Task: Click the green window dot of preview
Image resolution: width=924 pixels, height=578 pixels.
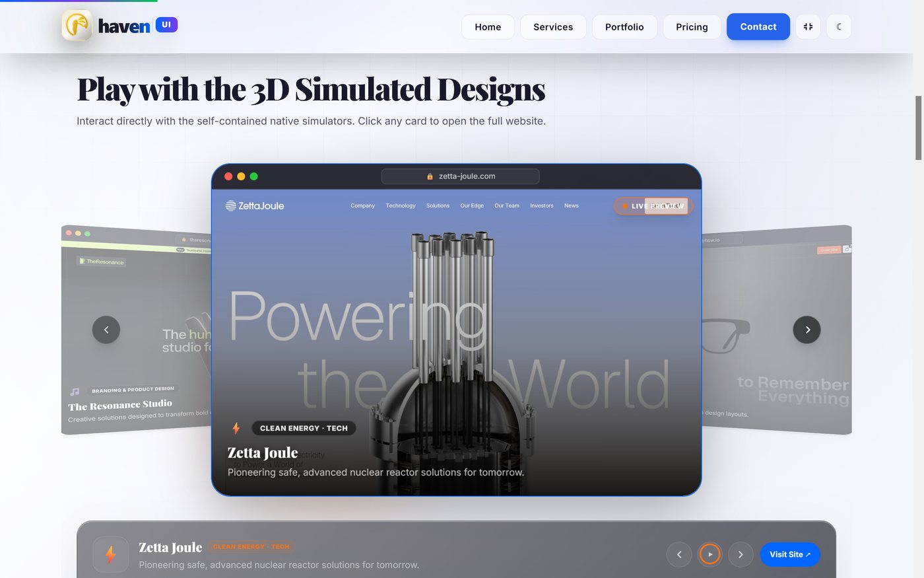Action: [253, 176]
